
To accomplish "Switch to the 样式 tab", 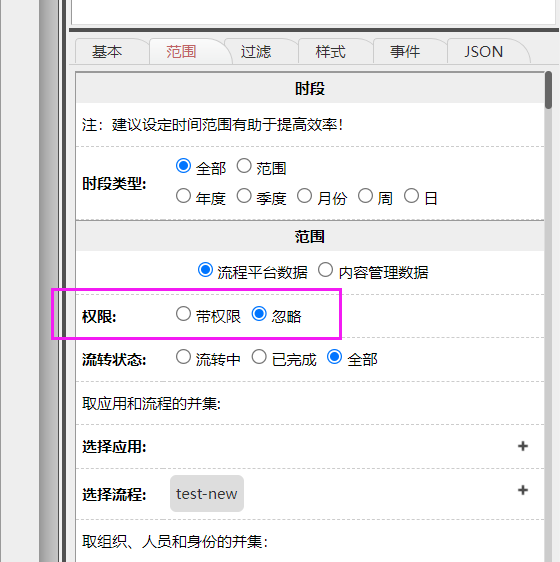I will tap(331, 52).
